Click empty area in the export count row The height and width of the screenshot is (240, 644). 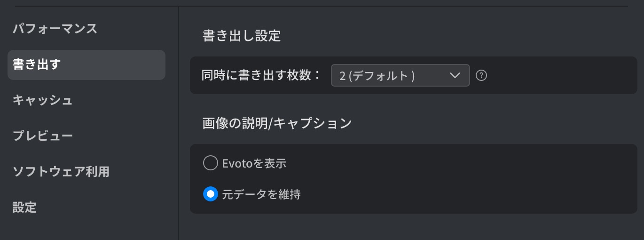[x=559, y=75]
